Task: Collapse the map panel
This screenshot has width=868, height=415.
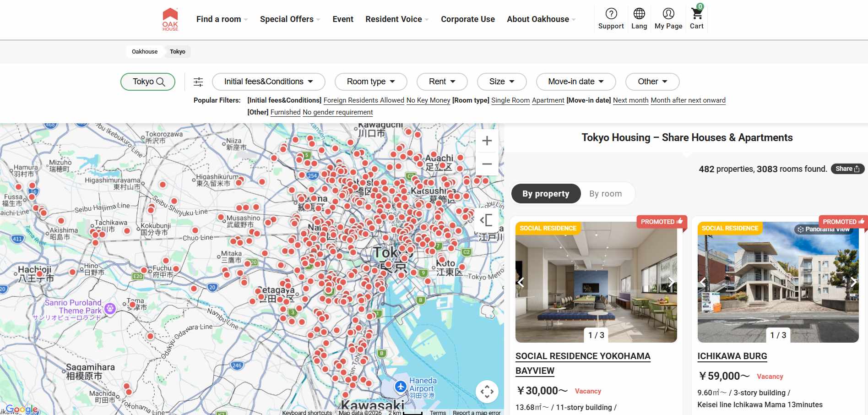Action: point(486,220)
